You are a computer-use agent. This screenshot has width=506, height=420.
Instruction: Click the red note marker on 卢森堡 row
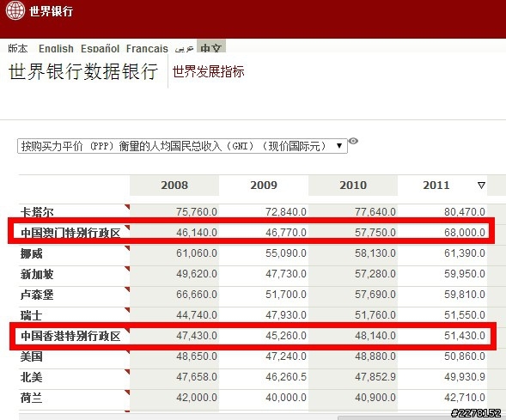point(127,289)
